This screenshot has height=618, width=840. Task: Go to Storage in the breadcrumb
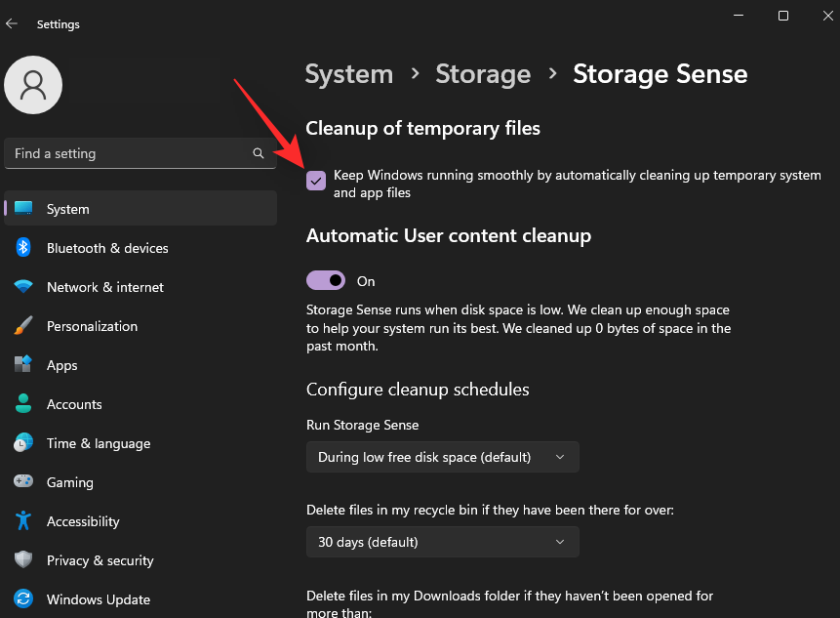click(x=483, y=74)
